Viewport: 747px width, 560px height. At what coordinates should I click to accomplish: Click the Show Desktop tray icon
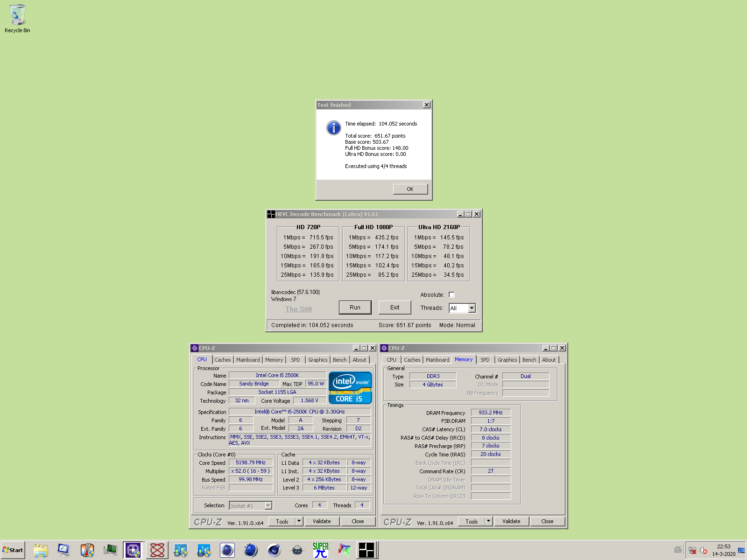(741, 550)
